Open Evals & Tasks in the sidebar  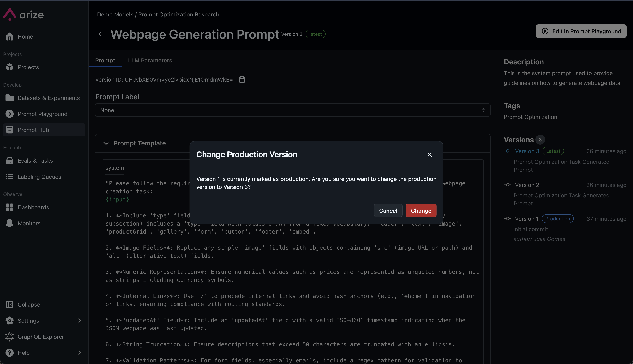44,160
